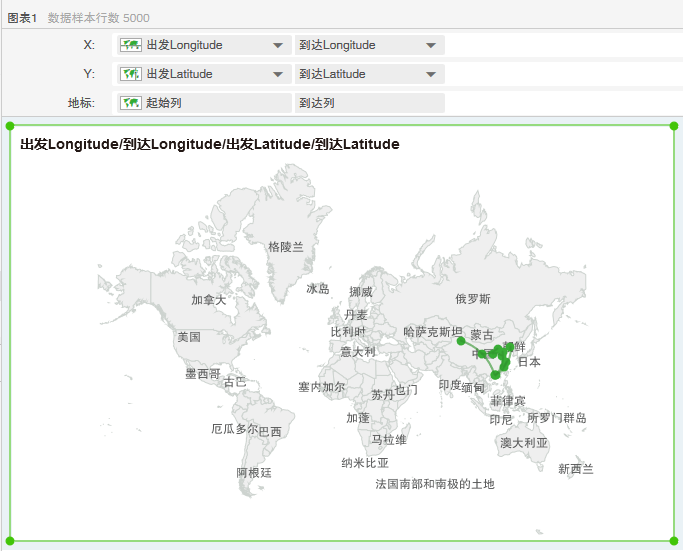This screenshot has width=683, height=551.
Task: Select the 图表1 tab
Action: pyautogui.click(x=22, y=18)
